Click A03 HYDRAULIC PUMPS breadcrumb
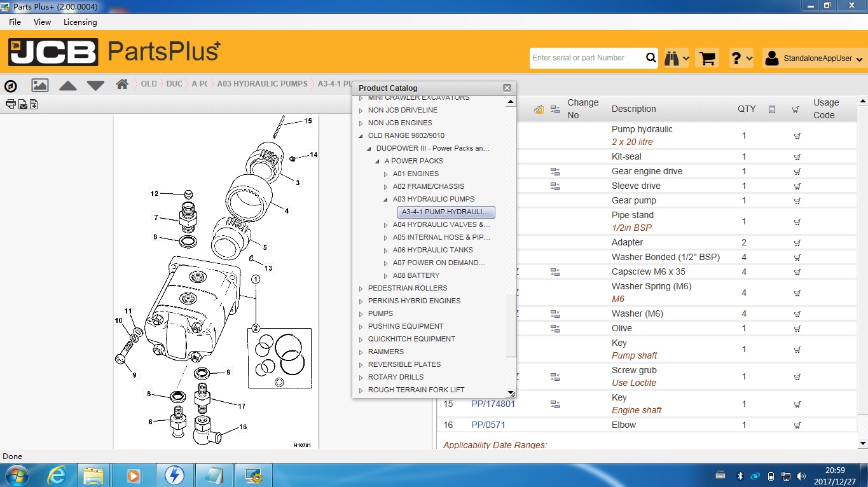 coord(262,84)
